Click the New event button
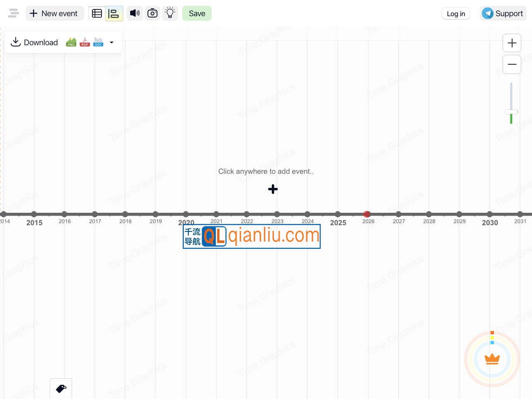This screenshot has width=532, height=399. point(55,13)
